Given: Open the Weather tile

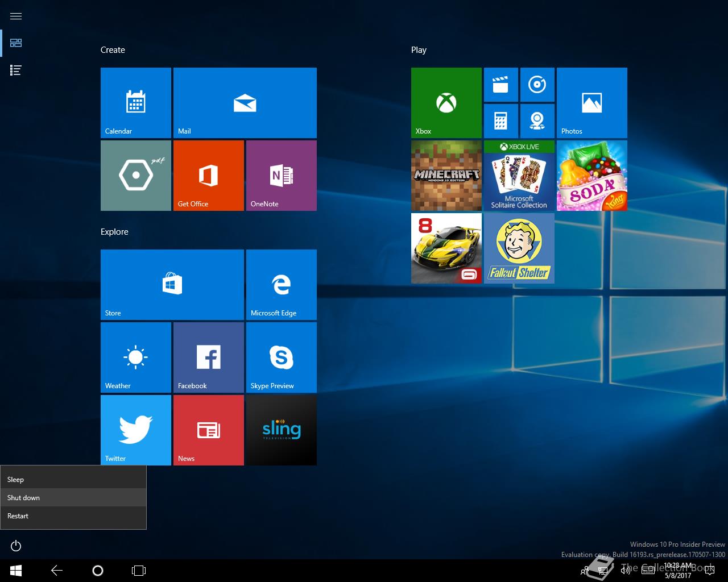Looking at the screenshot, I should pos(136,357).
